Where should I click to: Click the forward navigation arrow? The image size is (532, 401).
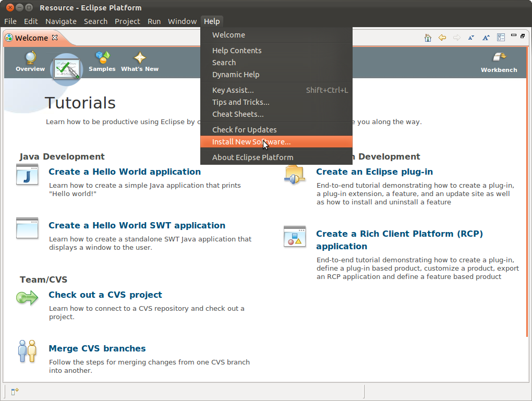point(457,38)
